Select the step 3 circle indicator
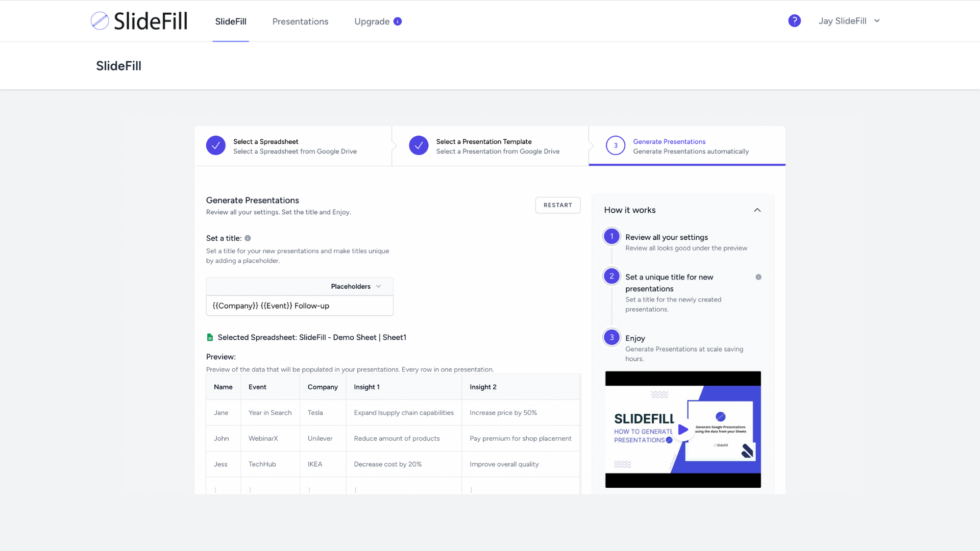 coord(616,145)
